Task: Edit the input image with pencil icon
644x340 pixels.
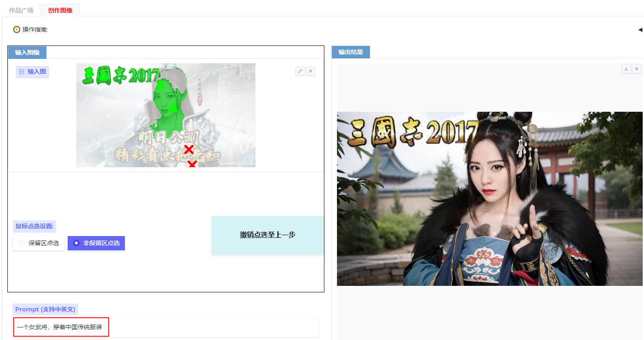Action: [300, 71]
